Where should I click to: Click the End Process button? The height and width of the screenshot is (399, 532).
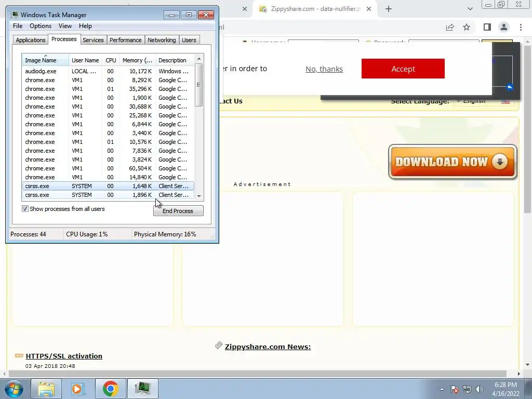(178, 211)
